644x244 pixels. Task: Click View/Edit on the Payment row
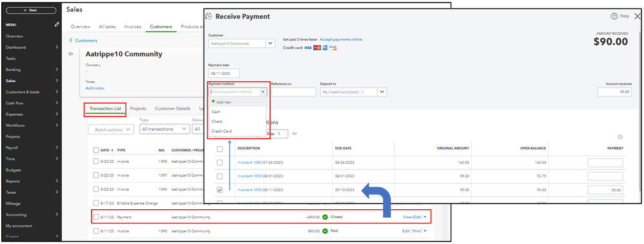coord(412,217)
